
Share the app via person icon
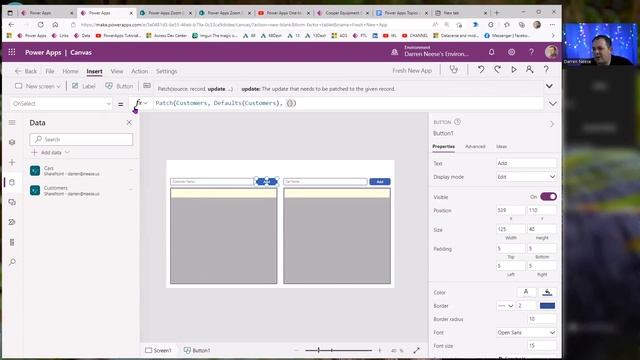pyautogui.click(x=529, y=70)
